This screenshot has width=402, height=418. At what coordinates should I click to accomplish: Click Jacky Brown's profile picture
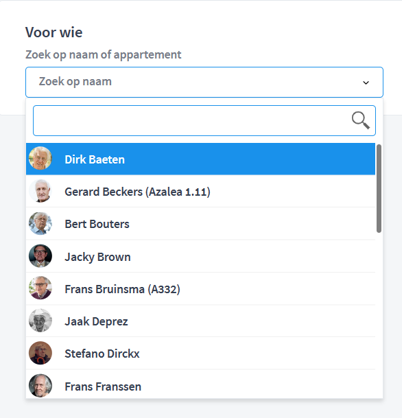(40, 256)
